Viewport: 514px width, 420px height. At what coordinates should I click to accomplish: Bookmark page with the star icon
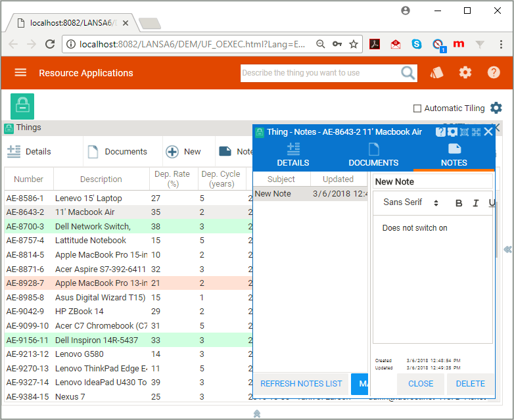[354, 44]
